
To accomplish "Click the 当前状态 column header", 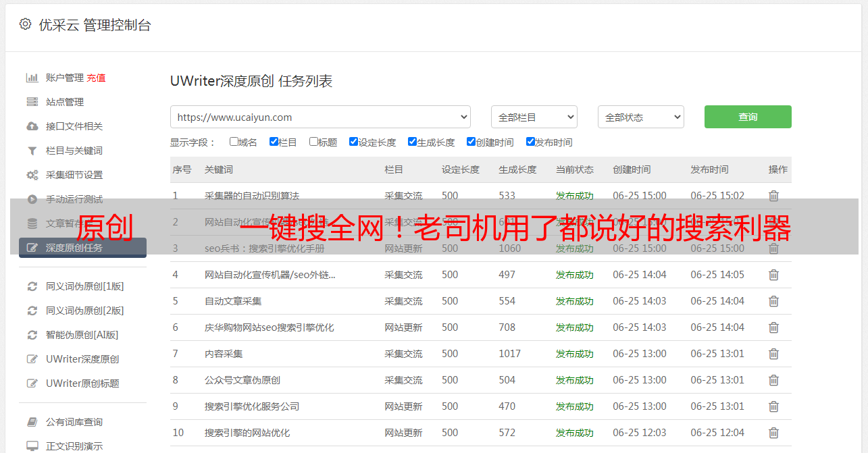I will [575, 169].
